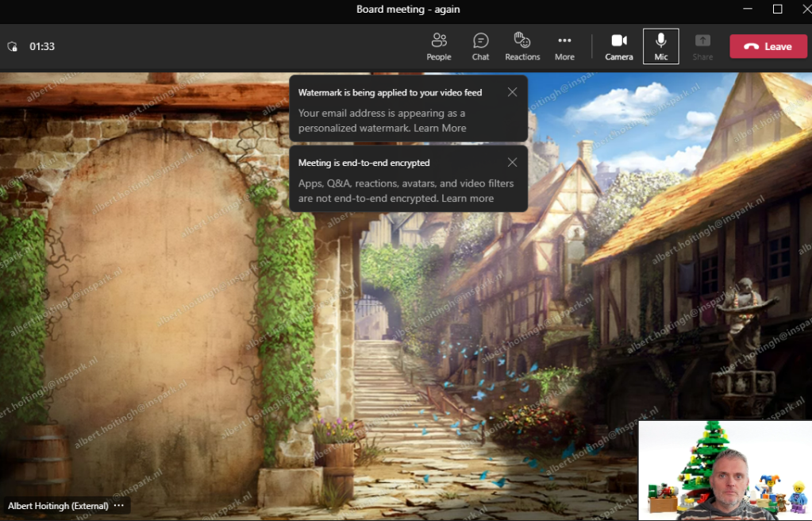Click the Albert Hoitingh (External) name label

[x=58, y=506]
